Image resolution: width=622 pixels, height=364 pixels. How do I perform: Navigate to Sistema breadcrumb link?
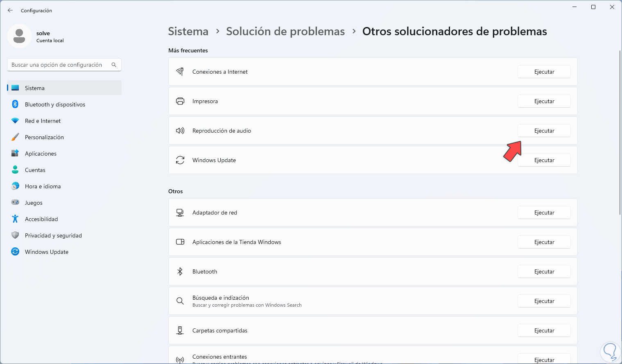[188, 32]
